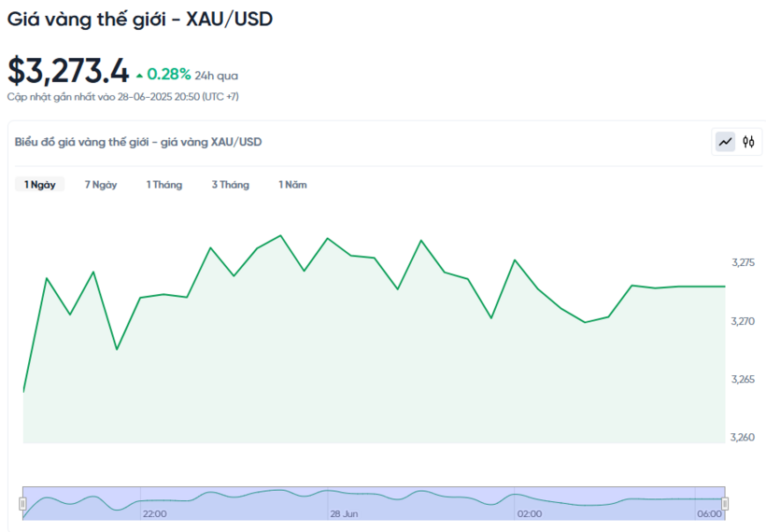766x532 pixels.
Task: Click the right range navigator handle
Action: pos(725,504)
